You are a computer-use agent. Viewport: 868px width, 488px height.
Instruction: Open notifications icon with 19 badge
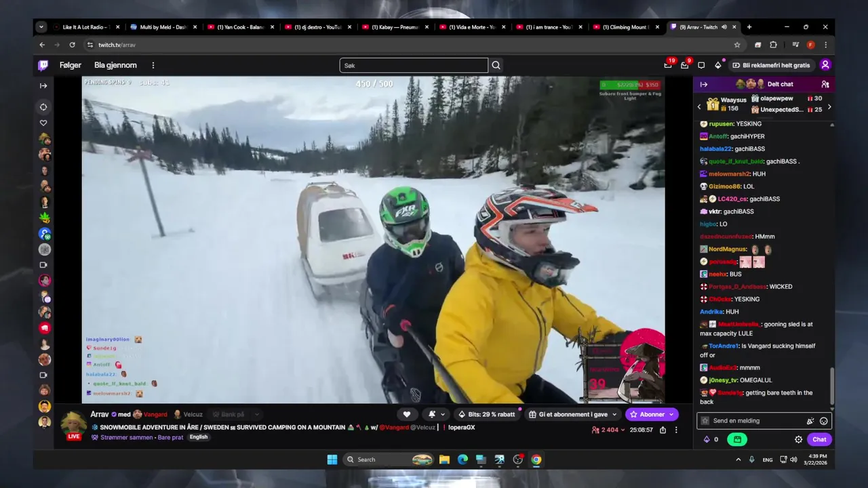[x=668, y=65]
